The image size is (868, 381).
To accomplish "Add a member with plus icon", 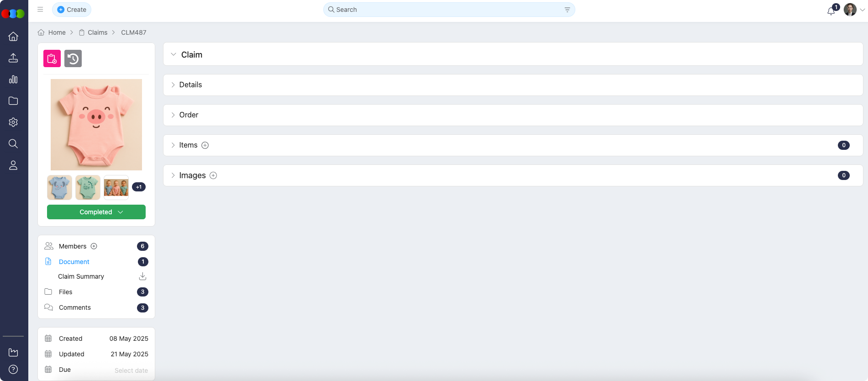I will coord(94,246).
